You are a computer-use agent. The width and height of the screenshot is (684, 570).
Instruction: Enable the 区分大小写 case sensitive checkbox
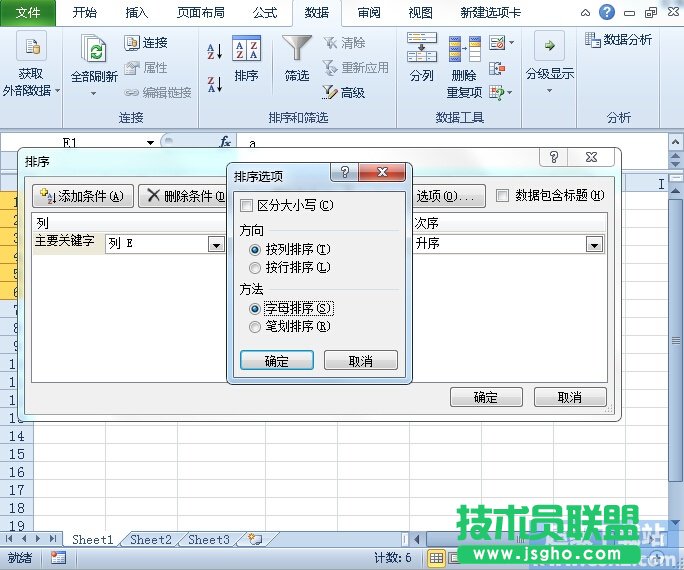pyautogui.click(x=247, y=206)
